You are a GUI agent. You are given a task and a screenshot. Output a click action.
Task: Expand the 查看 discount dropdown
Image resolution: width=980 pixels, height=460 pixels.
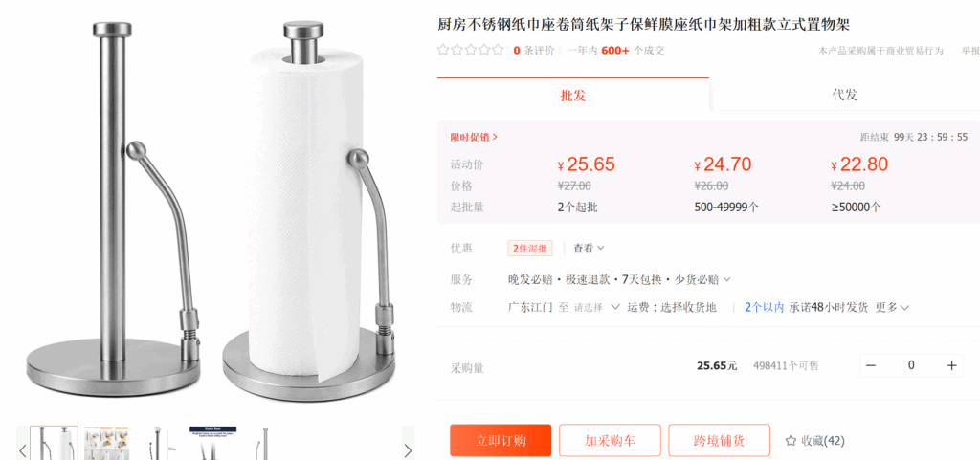pyautogui.click(x=589, y=249)
